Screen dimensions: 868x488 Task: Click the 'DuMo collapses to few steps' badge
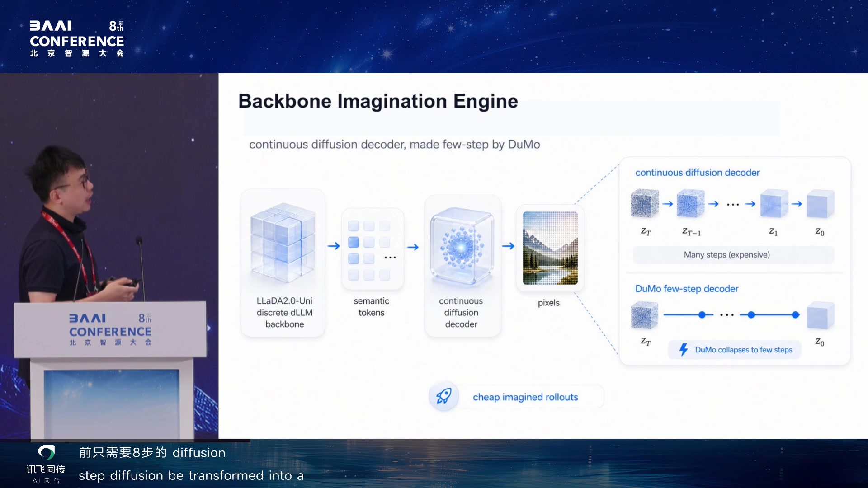click(734, 350)
